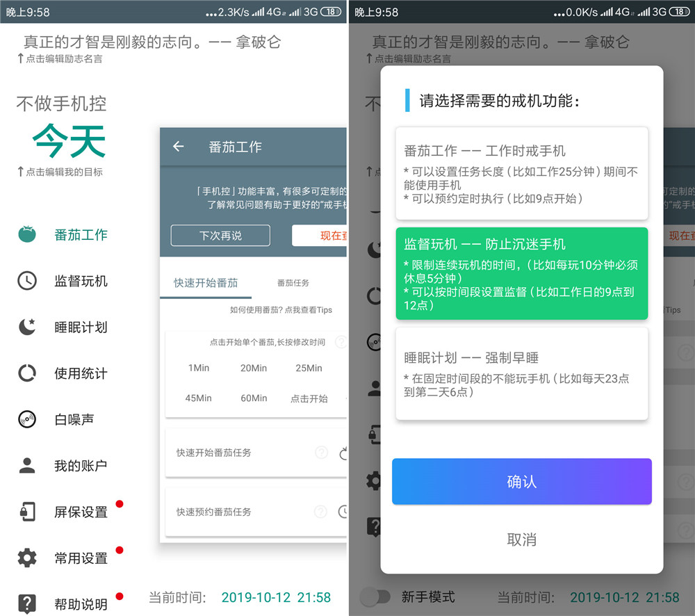Click the person icon beside 我的账户
695x616 pixels.
coord(27,465)
